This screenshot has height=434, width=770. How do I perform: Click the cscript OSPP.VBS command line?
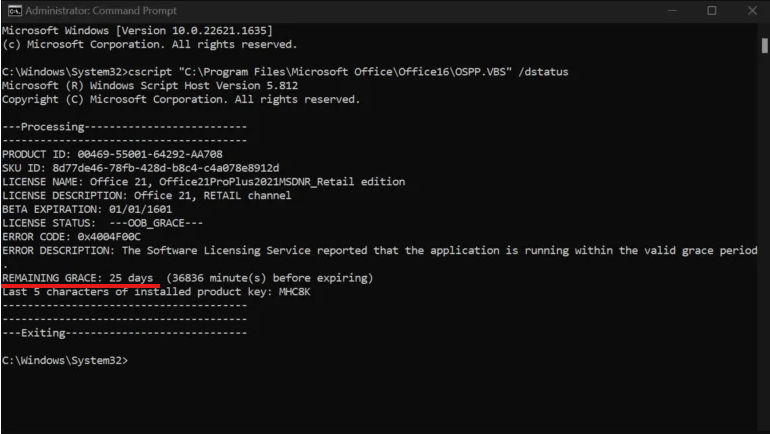348,72
